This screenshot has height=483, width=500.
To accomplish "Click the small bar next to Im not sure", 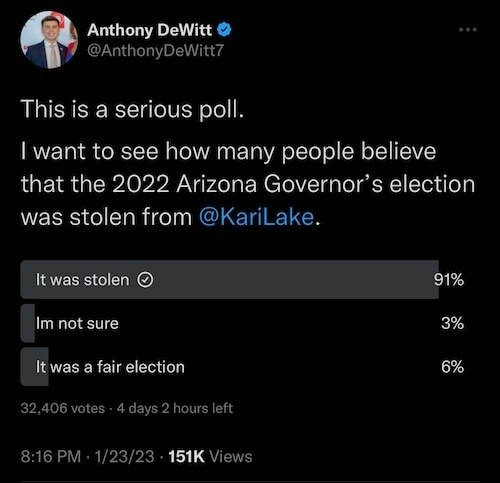I will click(28, 323).
